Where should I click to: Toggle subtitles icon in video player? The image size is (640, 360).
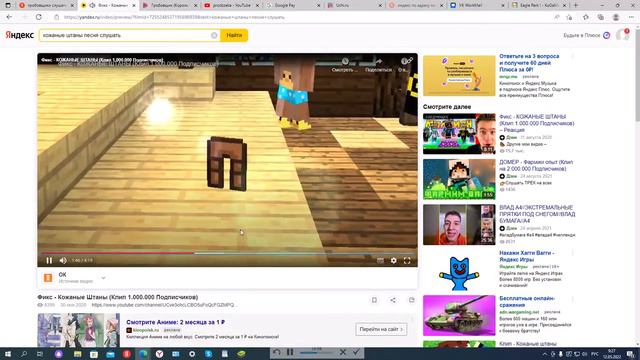(380, 260)
